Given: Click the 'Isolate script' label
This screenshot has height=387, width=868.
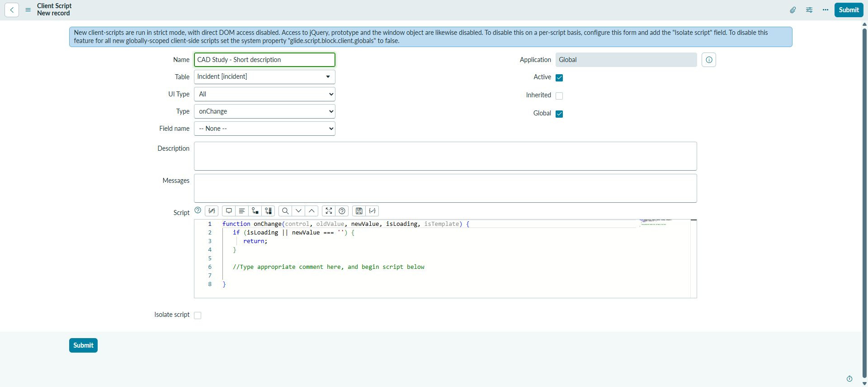Looking at the screenshot, I should pos(172,315).
